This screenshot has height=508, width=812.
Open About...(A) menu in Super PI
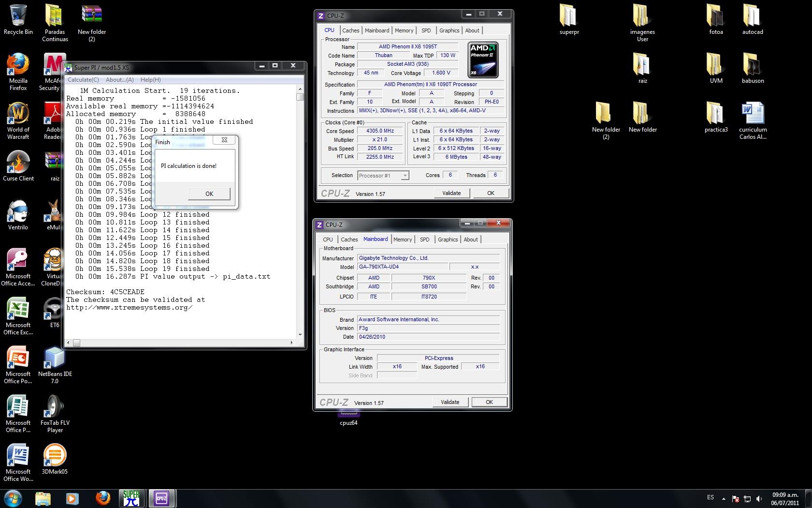click(120, 80)
